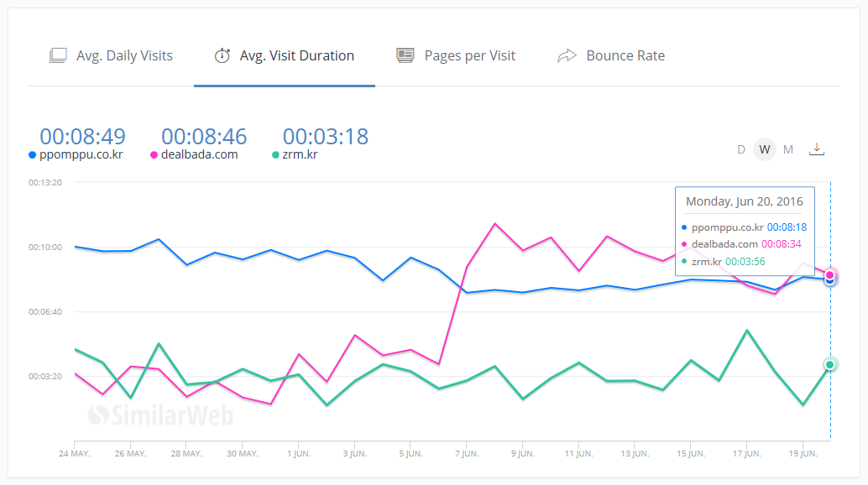Click the ppomppu.co.kr legend label
868x485 pixels.
[x=81, y=154]
